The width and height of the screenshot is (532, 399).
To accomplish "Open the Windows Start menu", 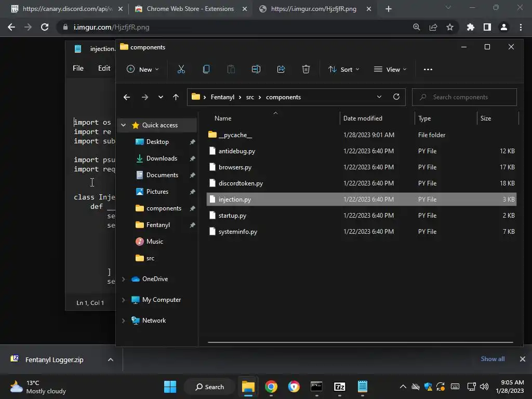I will (170, 387).
